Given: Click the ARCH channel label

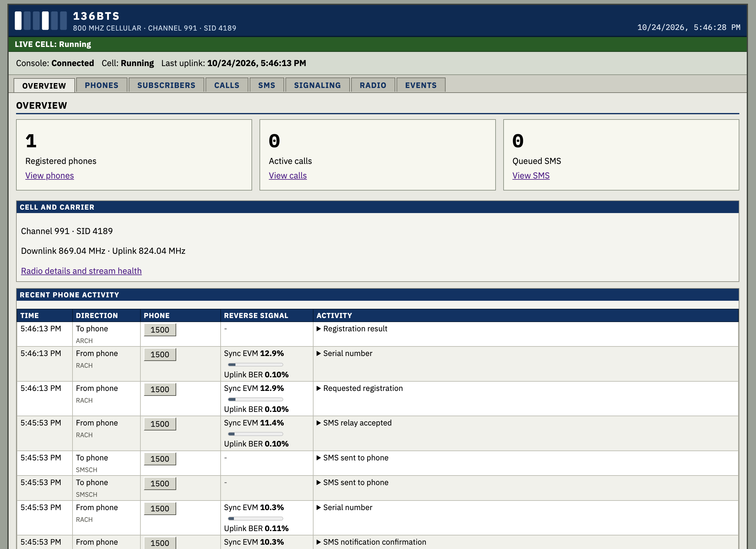Looking at the screenshot, I should (84, 341).
